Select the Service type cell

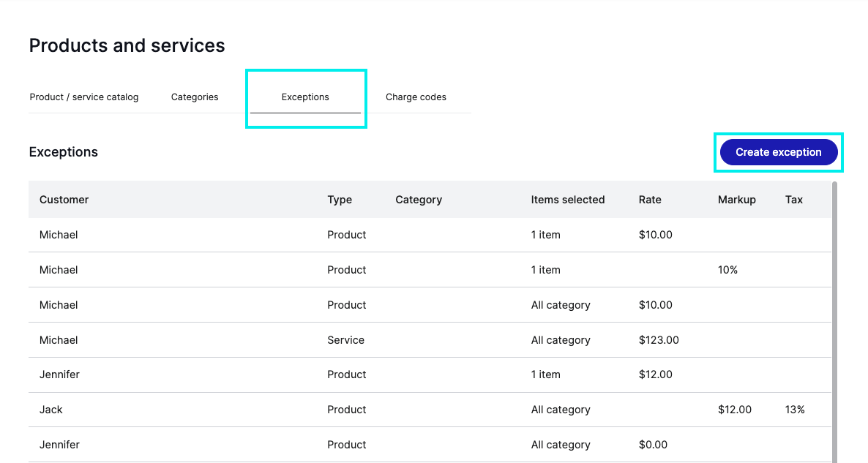(345, 340)
